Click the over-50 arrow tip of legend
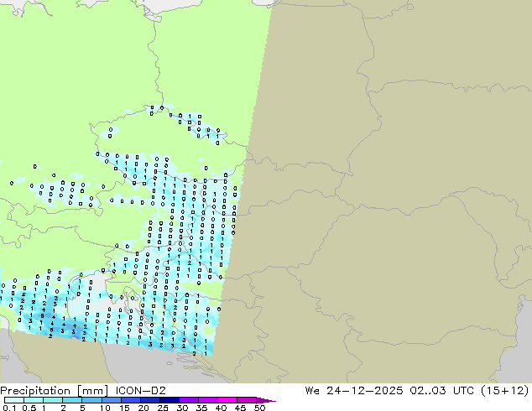Screen dimensions: 532x411 (x=266, y=400)
